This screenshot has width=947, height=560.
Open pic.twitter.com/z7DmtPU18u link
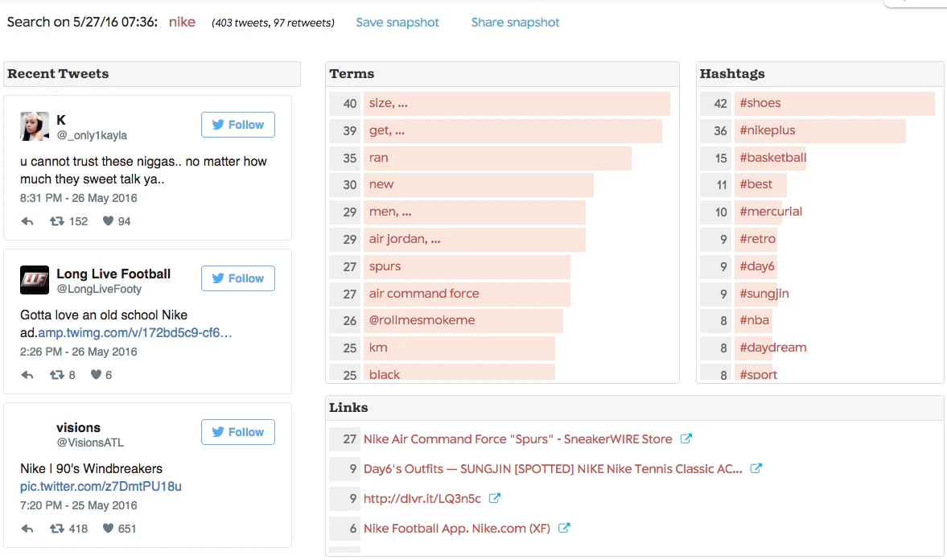coord(101,486)
